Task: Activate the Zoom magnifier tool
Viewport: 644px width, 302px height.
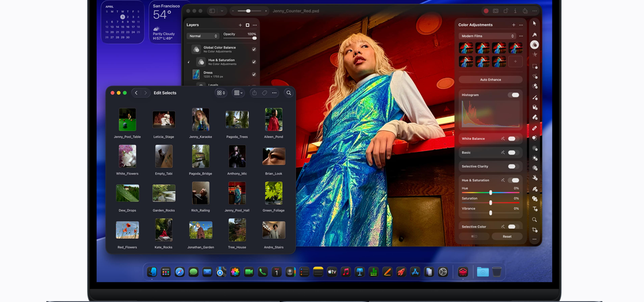Action: click(x=535, y=219)
